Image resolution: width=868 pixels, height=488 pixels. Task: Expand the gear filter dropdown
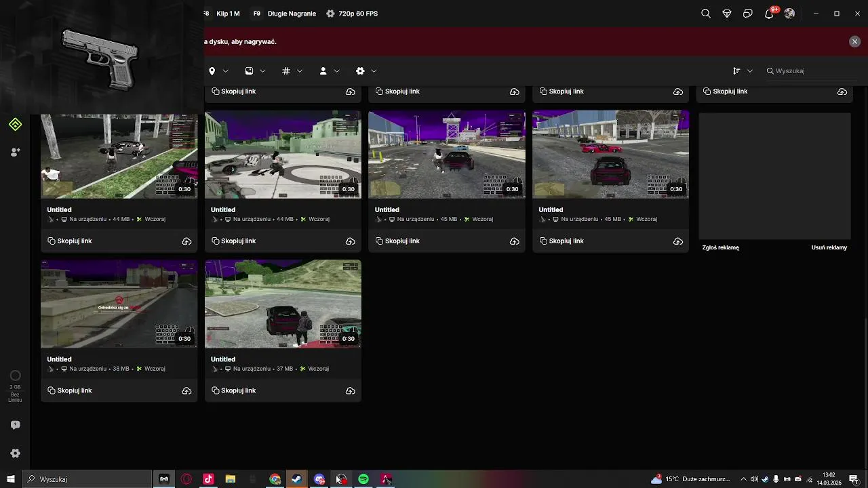coord(367,70)
